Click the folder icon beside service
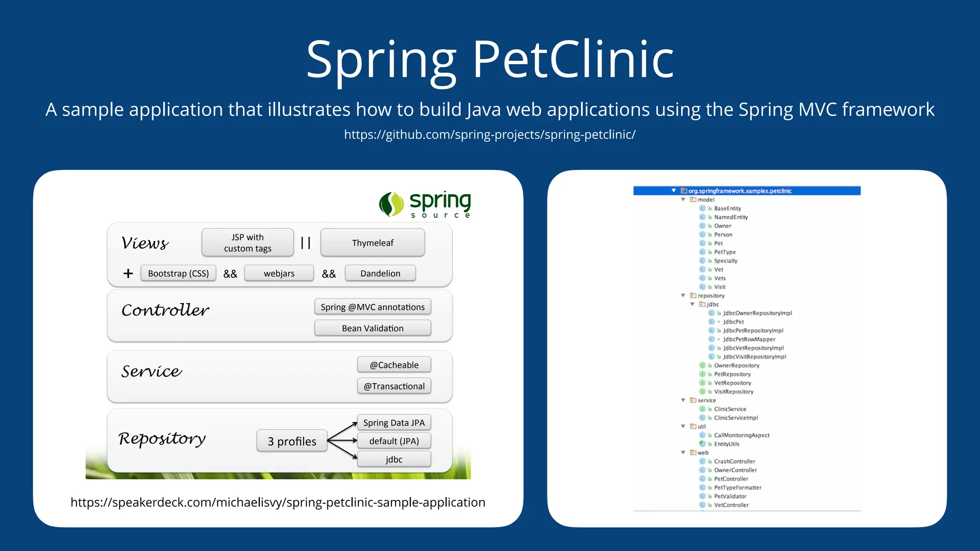The width and height of the screenshot is (980, 551). tap(693, 400)
